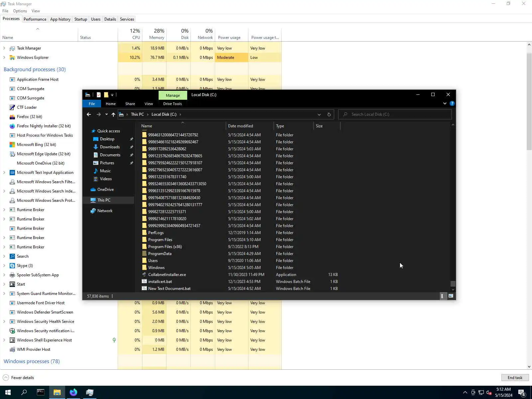Expand the Task Manager process row
Screen dimensions: 532x399
point(4,48)
